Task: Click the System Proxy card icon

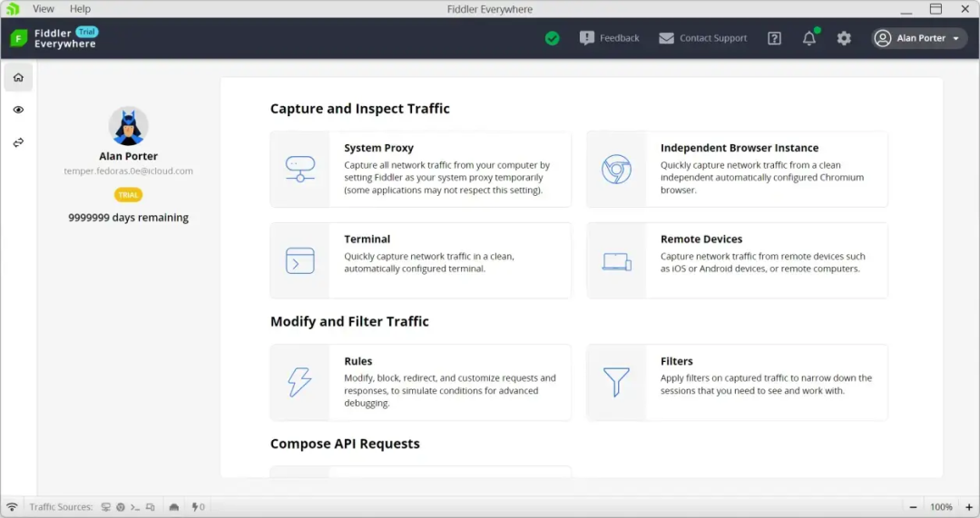Action: (x=300, y=169)
